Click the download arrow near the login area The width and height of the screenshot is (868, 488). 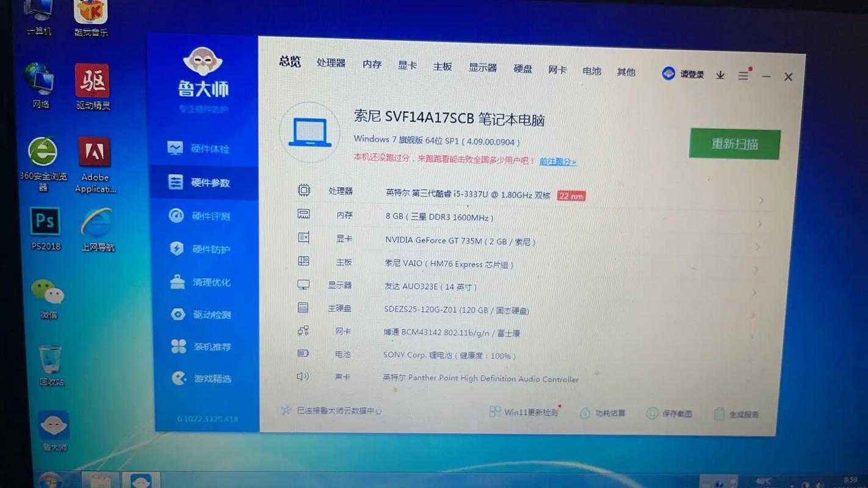tap(720, 75)
